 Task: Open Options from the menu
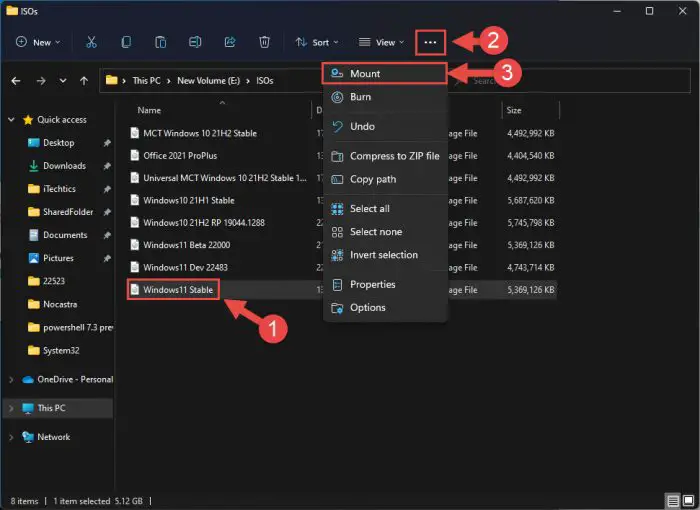pyautogui.click(x=384, y=308)
